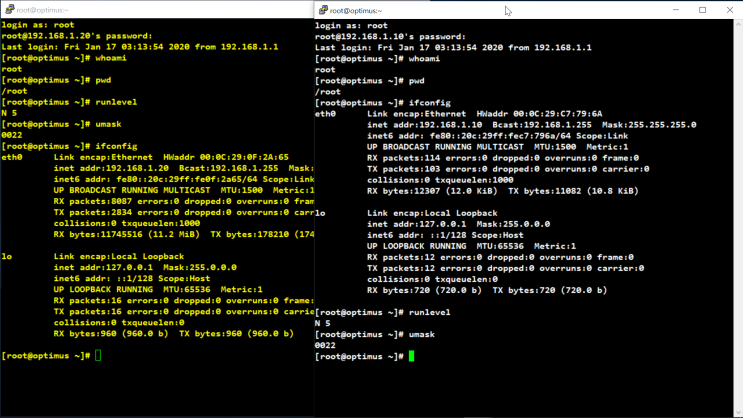Screen dimensions: 743x418
Task: Click 'Last login: Fri Jan 17' line in right terminal
Action: coord(453,47)
